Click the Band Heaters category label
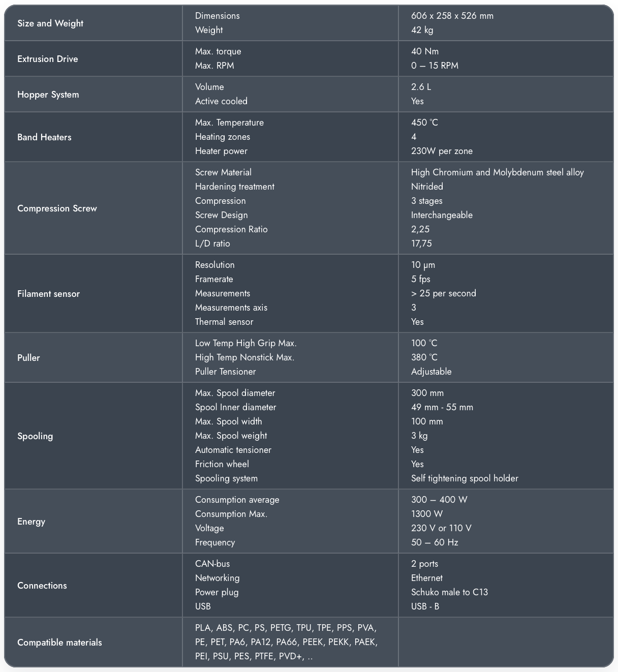Viewport: 618px width, 672px height. pyautogui.click(x=44, y=137)
